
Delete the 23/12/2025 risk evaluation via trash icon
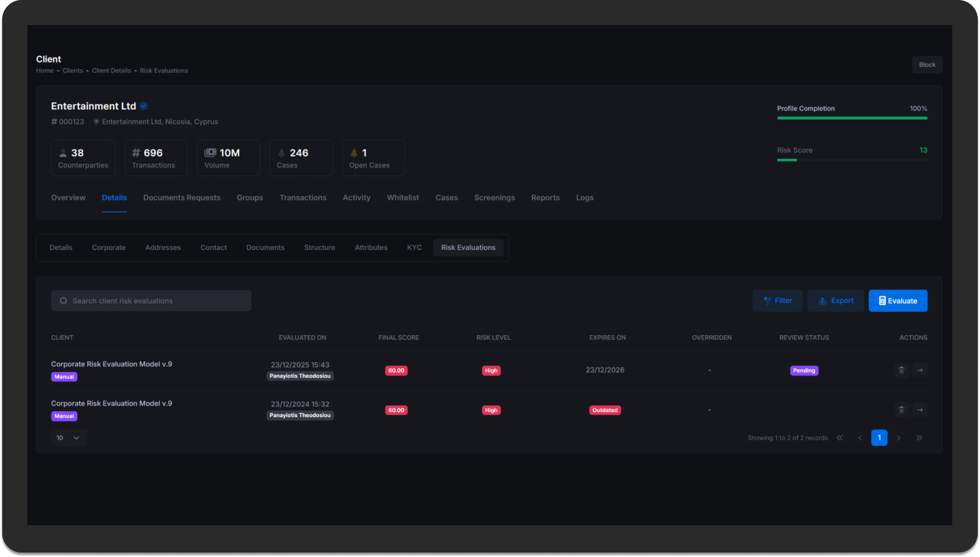click(x=901, y=370)
